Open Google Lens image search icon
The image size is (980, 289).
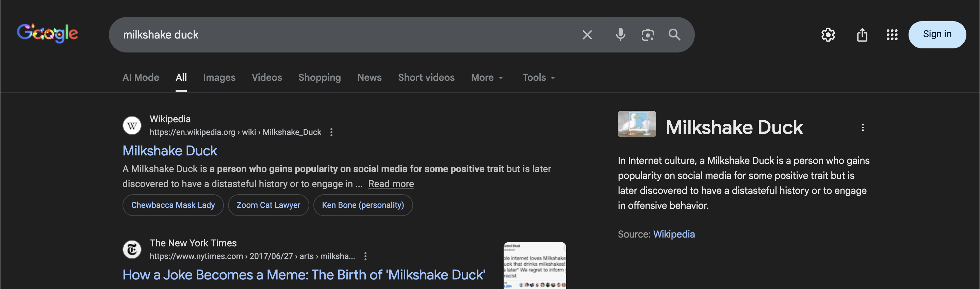pos(648,35)
